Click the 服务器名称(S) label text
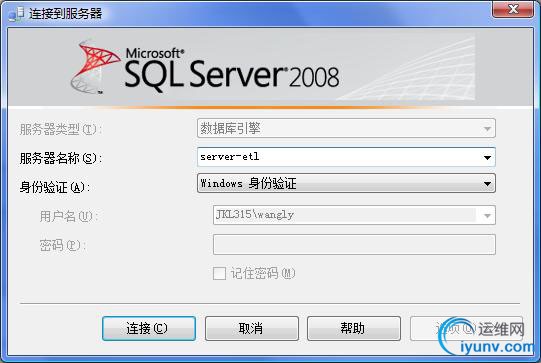 61,158
